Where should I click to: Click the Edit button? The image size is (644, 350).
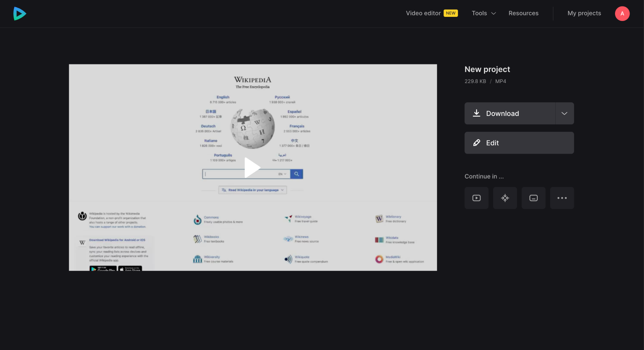(519, 143)
